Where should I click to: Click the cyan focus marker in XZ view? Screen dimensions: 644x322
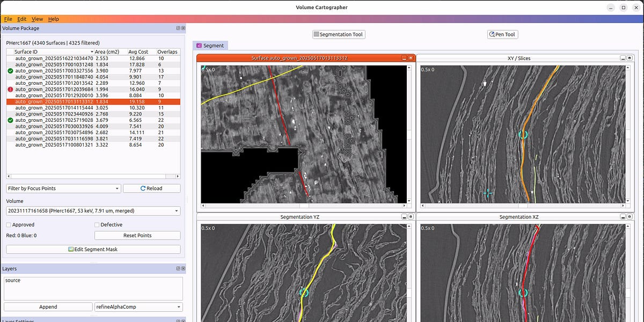pyautogui.click(x=523, y=292)
